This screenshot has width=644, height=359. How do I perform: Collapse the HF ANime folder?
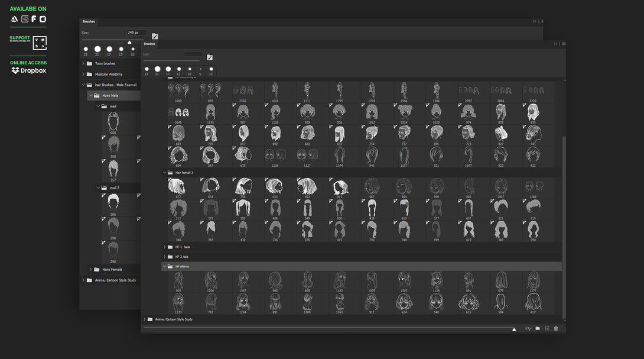point(165,267)
